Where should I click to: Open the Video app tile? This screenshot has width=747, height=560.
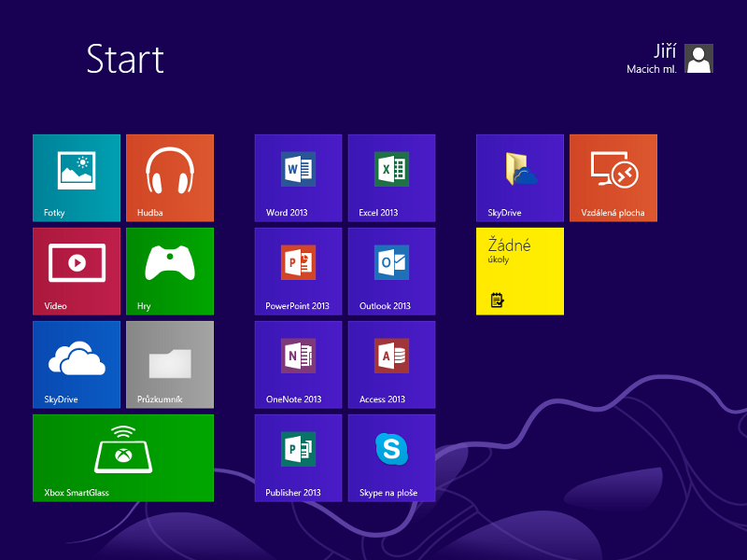pyautogui.click(x=77, y=271)
